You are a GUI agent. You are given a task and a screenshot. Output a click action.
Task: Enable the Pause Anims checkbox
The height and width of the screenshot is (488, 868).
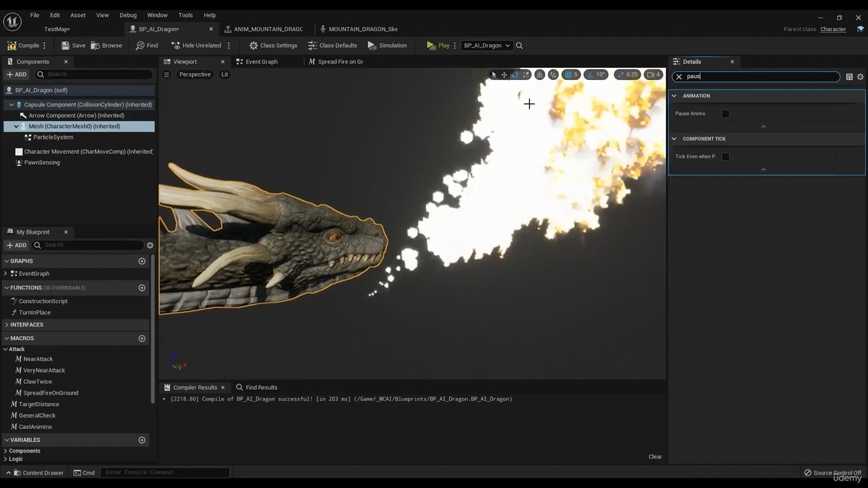tap(726, 114)
